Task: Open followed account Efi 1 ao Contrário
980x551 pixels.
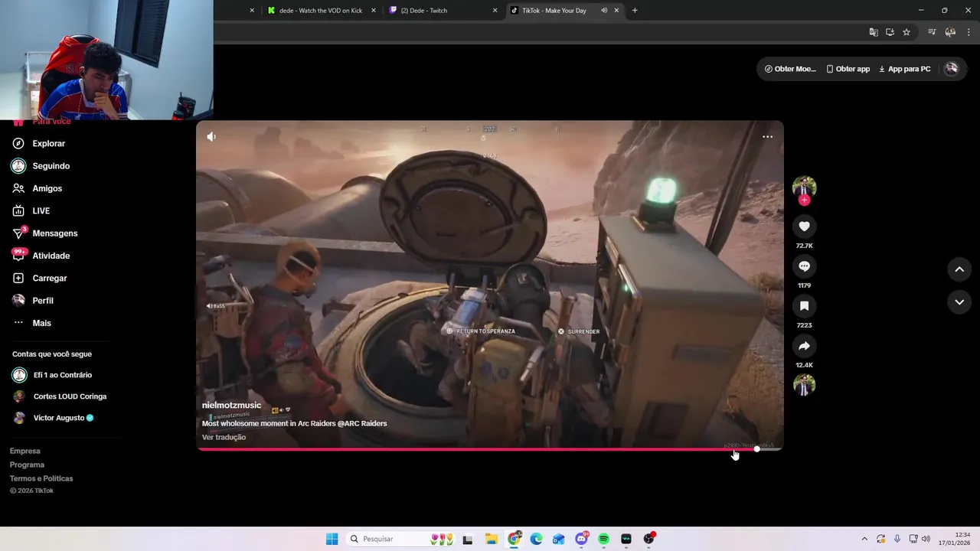Action: tap(61, 375)
